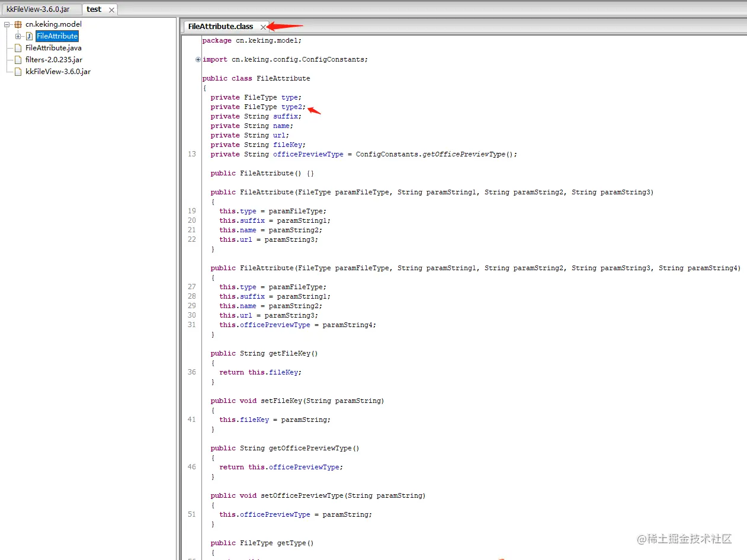
Task: Open filters-2.0.235.jar in the tree
Action: pyautogui.click(x=54, y=60)
